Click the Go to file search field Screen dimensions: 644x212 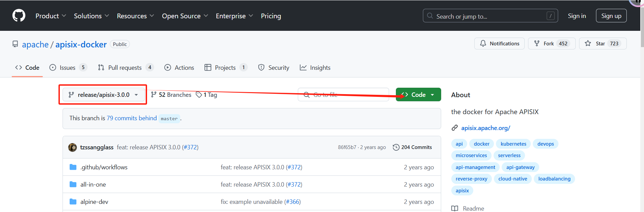click(x=343, y=95)
